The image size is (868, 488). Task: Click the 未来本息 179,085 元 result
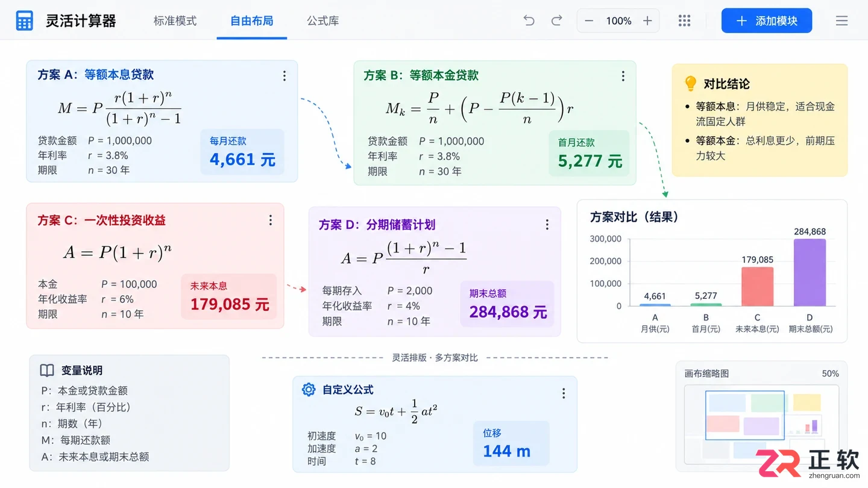(x=229, y=296)
